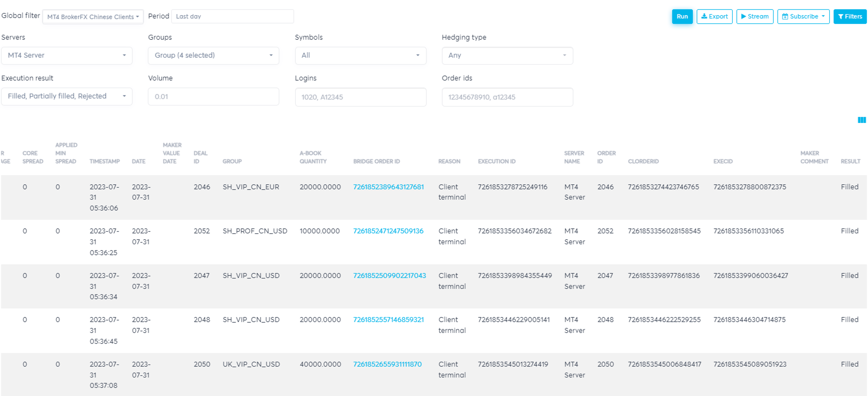Click the 40000.0000 quantity cell
The image size is (868, 396).
tap(320, 364)
